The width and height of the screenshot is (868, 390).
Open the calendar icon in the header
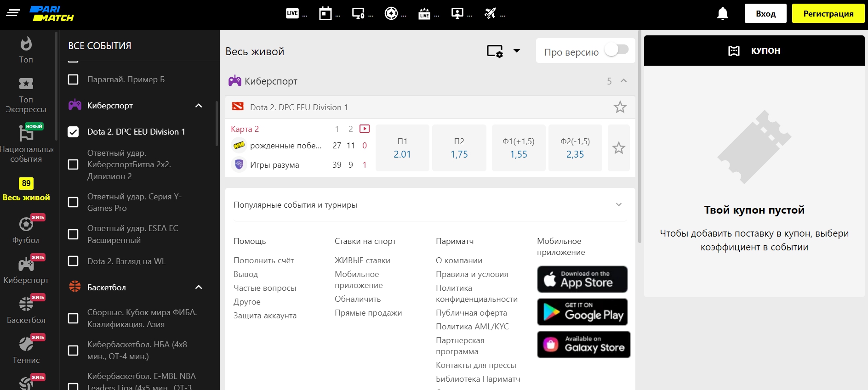point(325,13)
